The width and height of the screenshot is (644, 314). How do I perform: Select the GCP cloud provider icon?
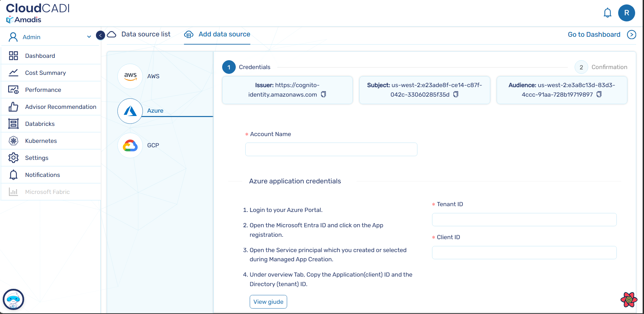pyautogui.click(x=130, y=145)
